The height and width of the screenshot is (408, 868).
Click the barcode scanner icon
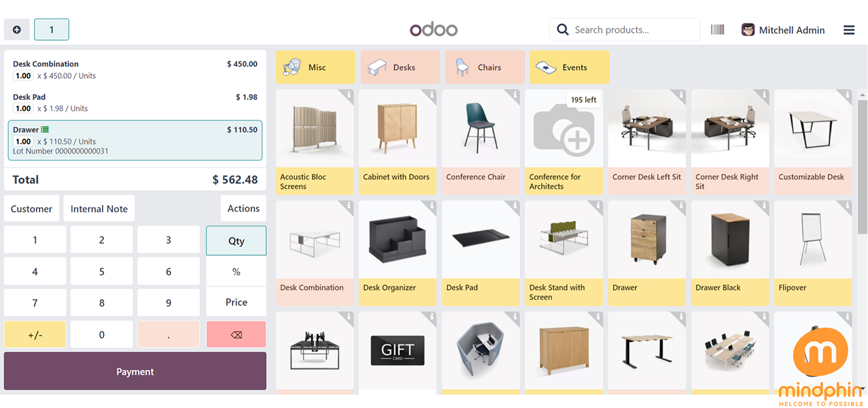click(717, 29)
